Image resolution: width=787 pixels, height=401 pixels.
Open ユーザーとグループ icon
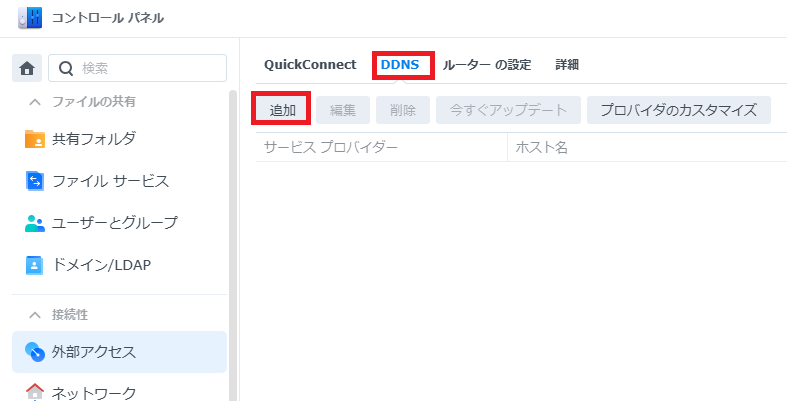pos(35,223)
